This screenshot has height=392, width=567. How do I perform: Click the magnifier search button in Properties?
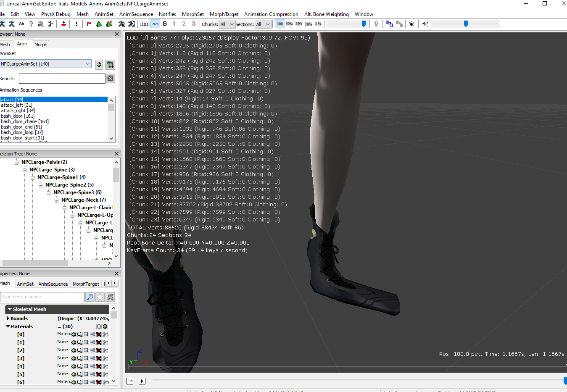[90, 297]
